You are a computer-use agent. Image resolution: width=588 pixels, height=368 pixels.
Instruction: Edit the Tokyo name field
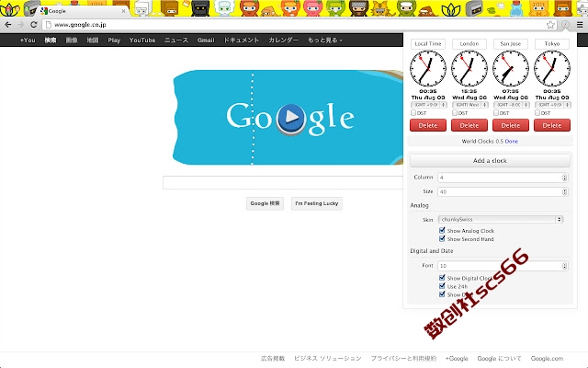coord(552,44)
